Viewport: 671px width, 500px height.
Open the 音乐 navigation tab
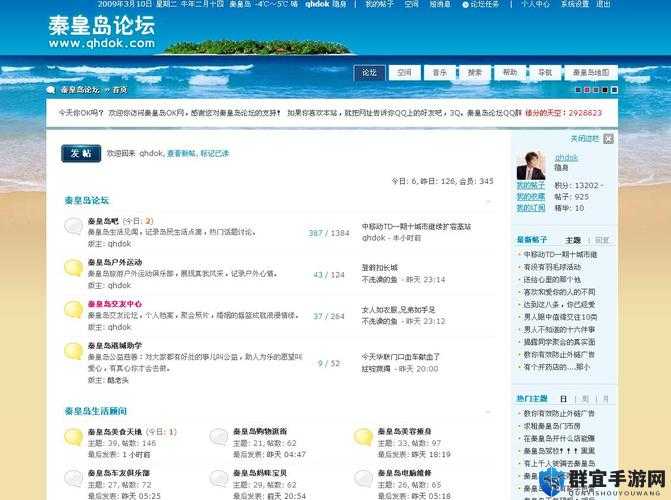tap(439, 73)
